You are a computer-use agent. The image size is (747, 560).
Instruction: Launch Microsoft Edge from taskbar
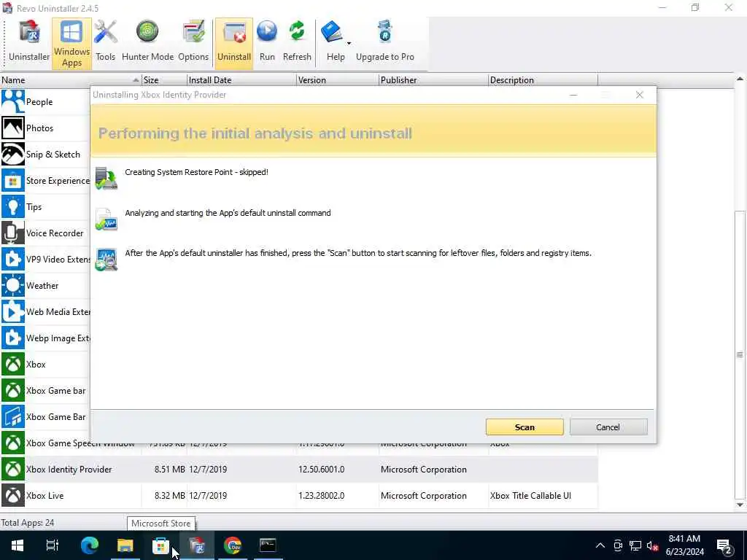89,545
